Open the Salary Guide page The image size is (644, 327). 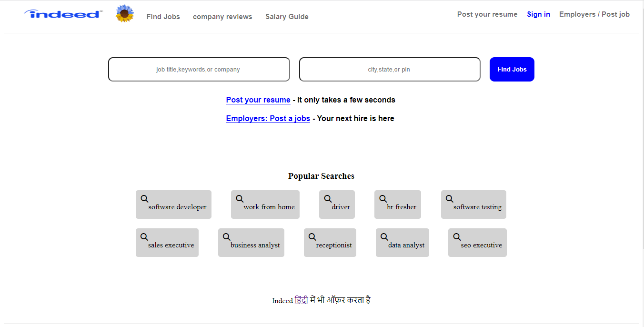coord(287,16)
